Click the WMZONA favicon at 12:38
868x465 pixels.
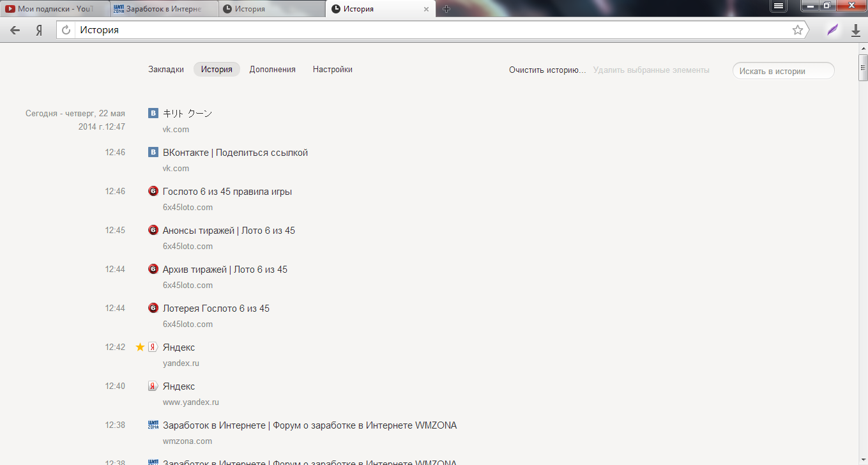pos(153,425)
